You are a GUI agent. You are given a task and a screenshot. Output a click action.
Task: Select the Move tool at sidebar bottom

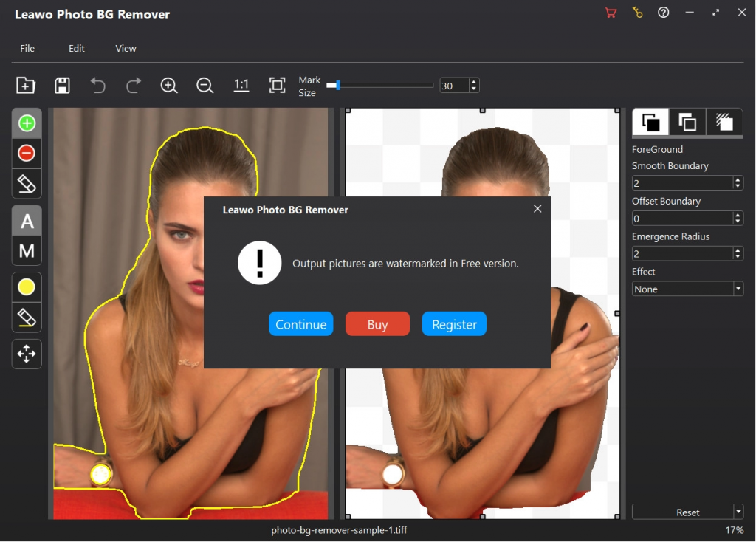pyautogui.click(x=26, y=354)
